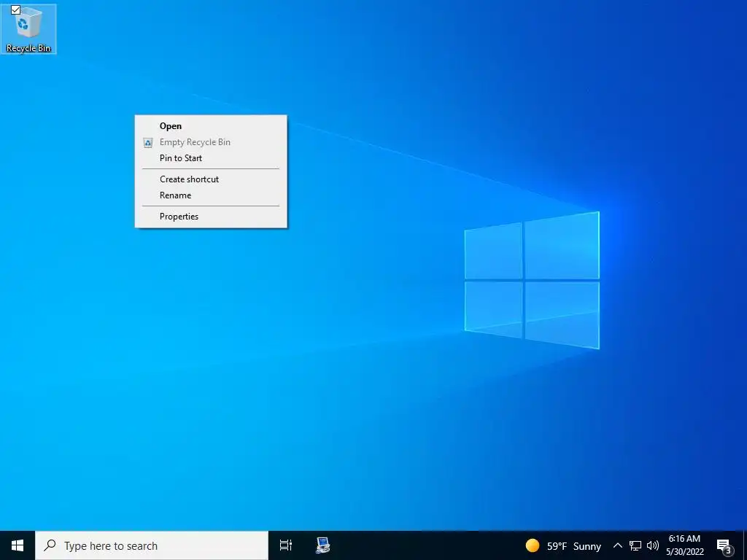This screenshot has width=747, height=560.
Task: Show hidden system tray icons
Action: pos(617,545)
